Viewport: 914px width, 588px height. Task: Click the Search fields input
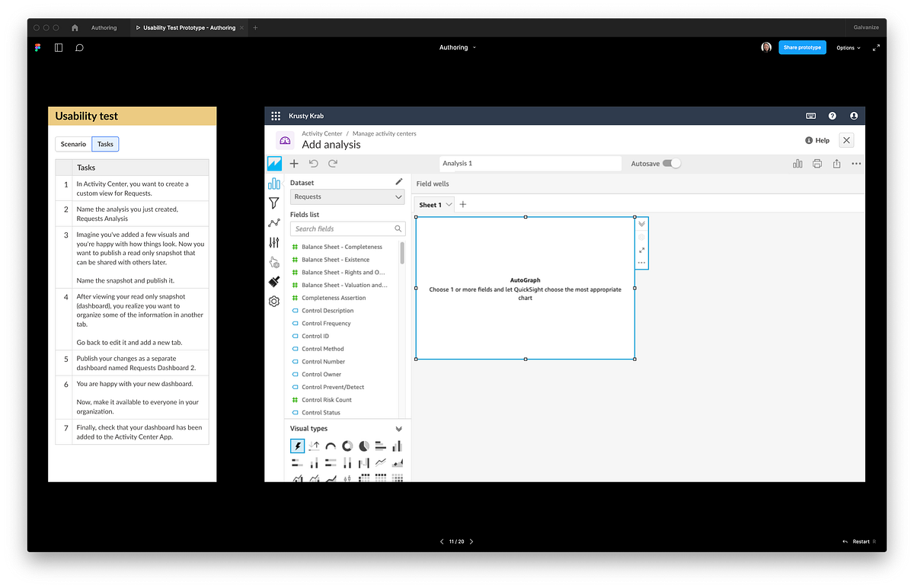click(x=349, y=228)
